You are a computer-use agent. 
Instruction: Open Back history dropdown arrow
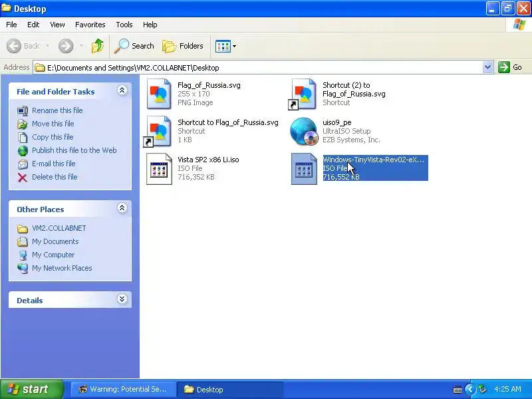click(x=47, y=46)
